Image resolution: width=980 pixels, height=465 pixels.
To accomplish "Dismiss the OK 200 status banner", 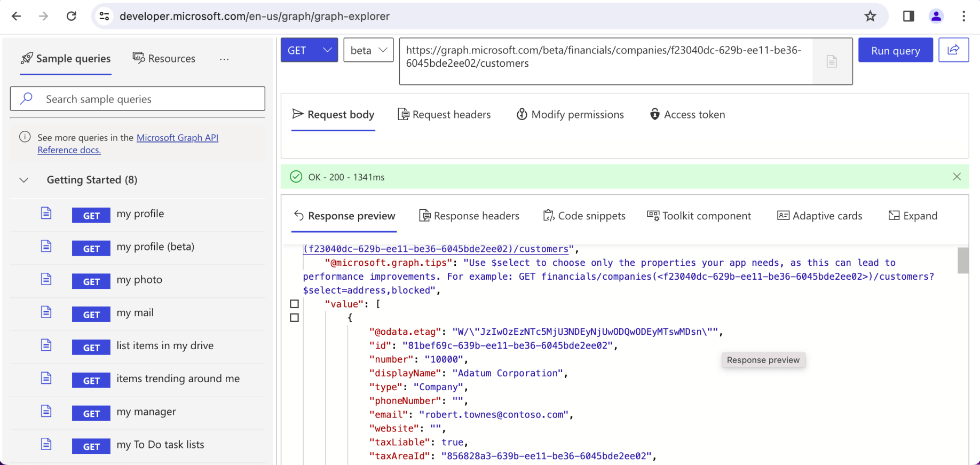I will (x=957, y=177).
